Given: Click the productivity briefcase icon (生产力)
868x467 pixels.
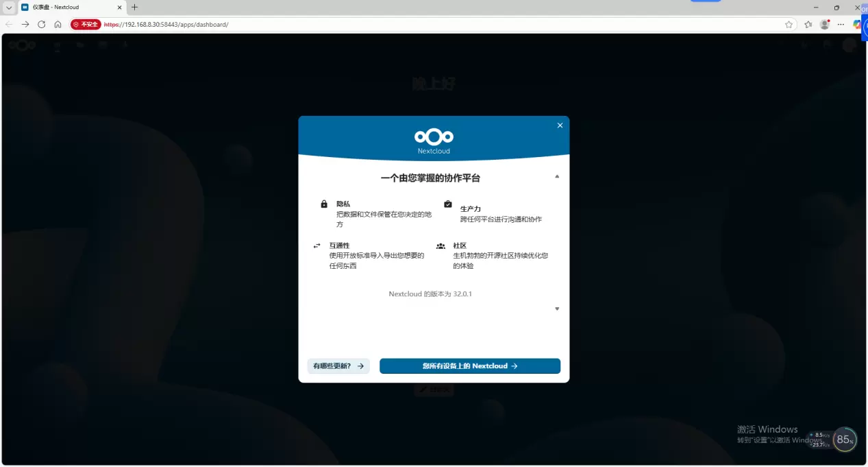Looking at the screenshot, I should click(448, 204).
